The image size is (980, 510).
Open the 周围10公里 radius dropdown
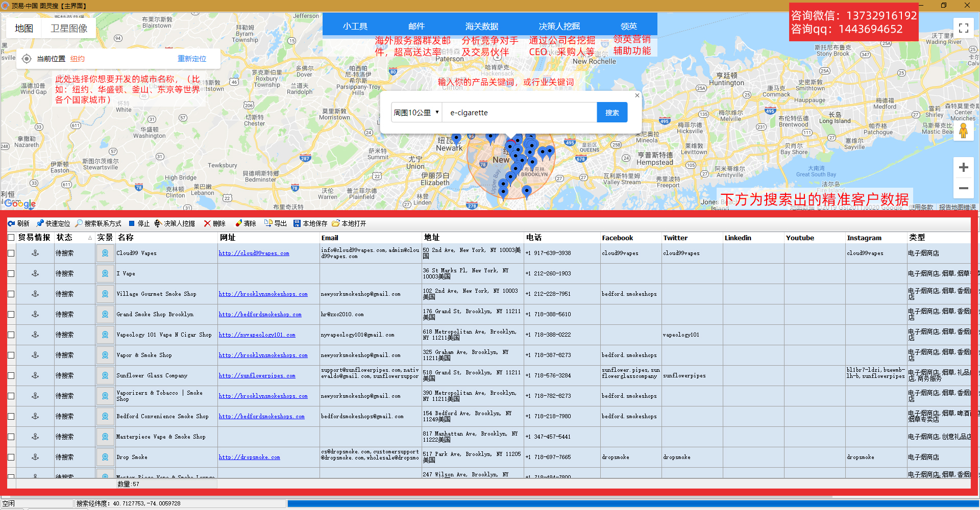[416, 112]
